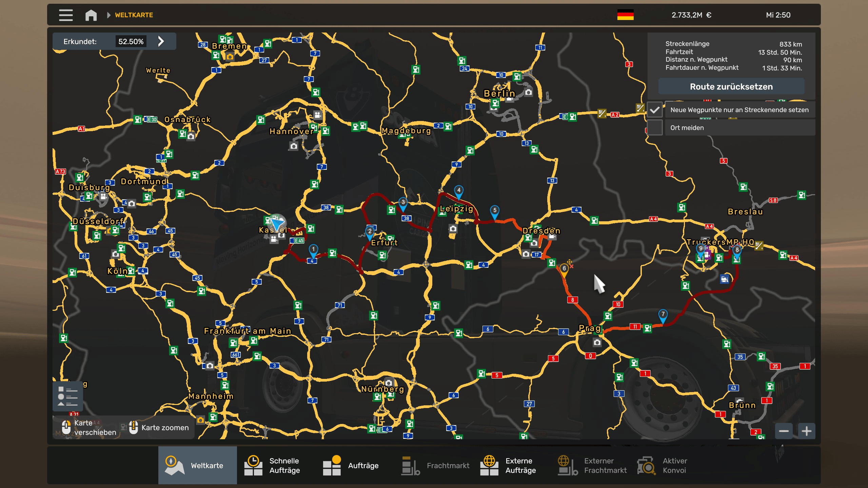The height and width of the screenshot is (488, 868).
Task: Open the hamburger main menu
Action: 66,15
